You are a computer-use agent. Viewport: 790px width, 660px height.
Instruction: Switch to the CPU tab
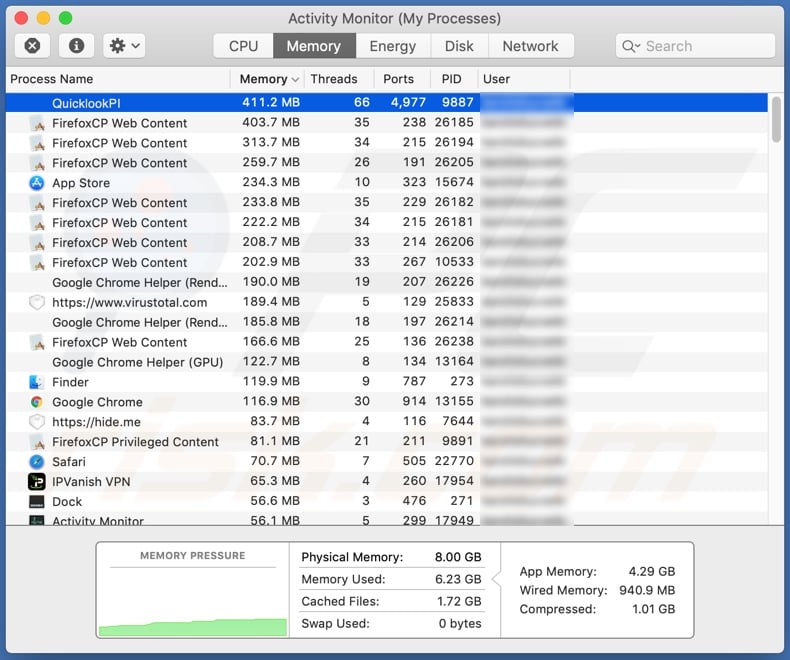[243, 46]
